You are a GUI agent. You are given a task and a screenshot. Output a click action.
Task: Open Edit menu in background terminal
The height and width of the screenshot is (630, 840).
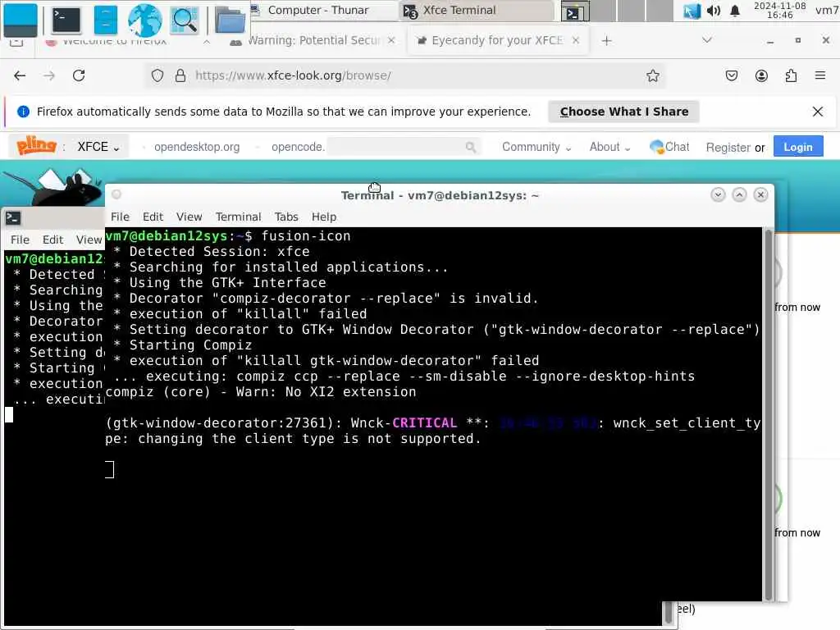click(x=53, y=240)
